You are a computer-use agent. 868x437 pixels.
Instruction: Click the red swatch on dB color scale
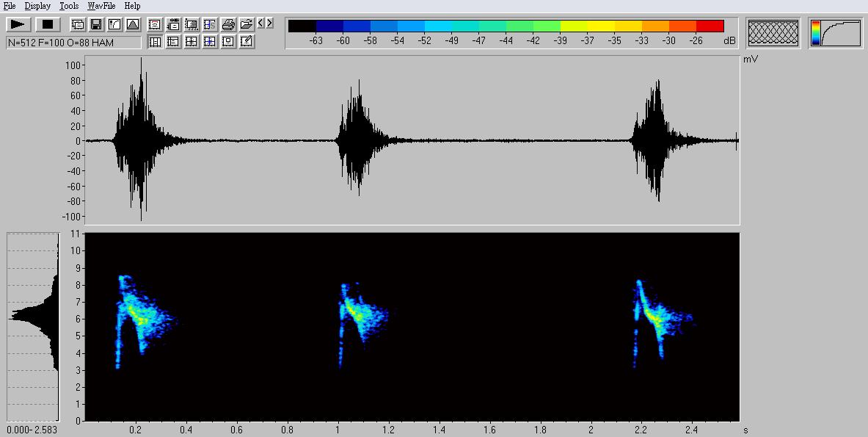pos(710,26)
